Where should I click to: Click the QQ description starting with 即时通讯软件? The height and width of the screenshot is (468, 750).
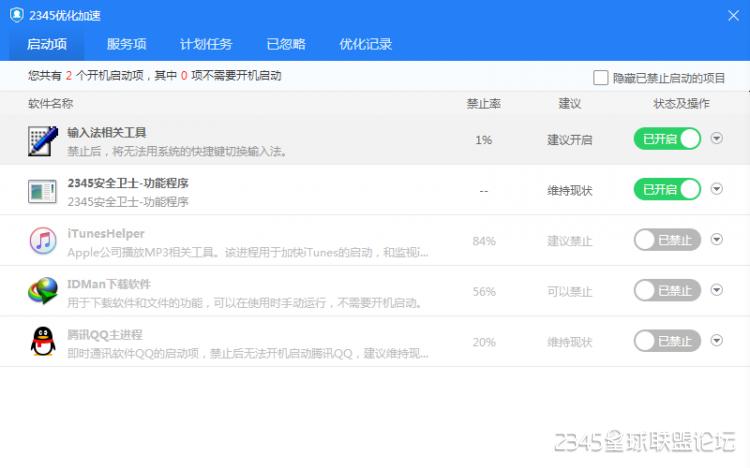(247, 353)
